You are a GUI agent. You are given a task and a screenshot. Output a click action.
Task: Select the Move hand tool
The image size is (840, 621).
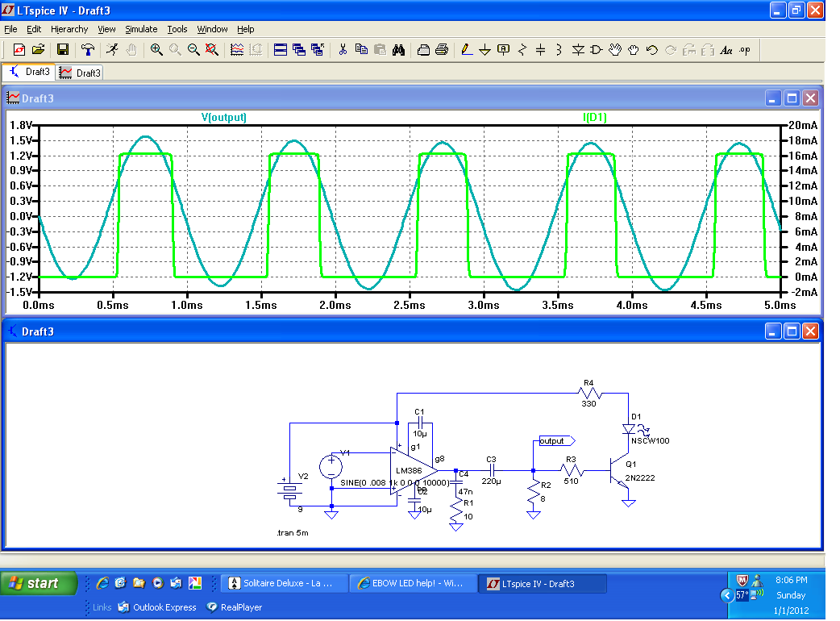click(x=615, y=50)
